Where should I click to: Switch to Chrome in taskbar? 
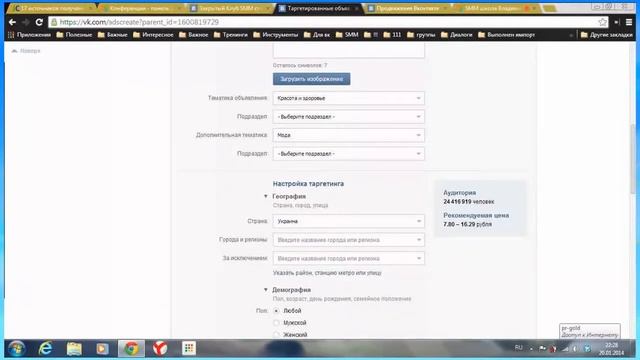pos(131,349)
